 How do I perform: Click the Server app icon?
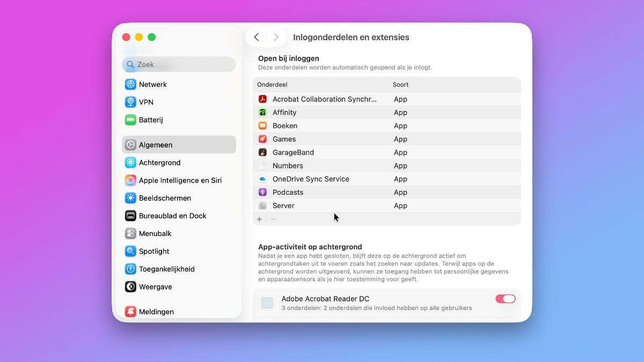(262, 205)
